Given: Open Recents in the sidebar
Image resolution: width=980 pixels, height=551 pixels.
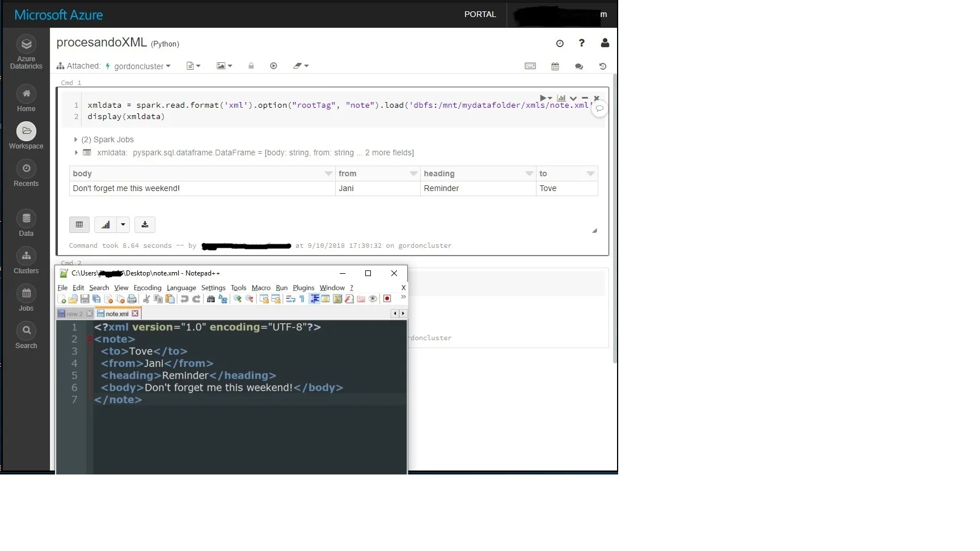Looking at the screenshot, I should pos(26,173).
